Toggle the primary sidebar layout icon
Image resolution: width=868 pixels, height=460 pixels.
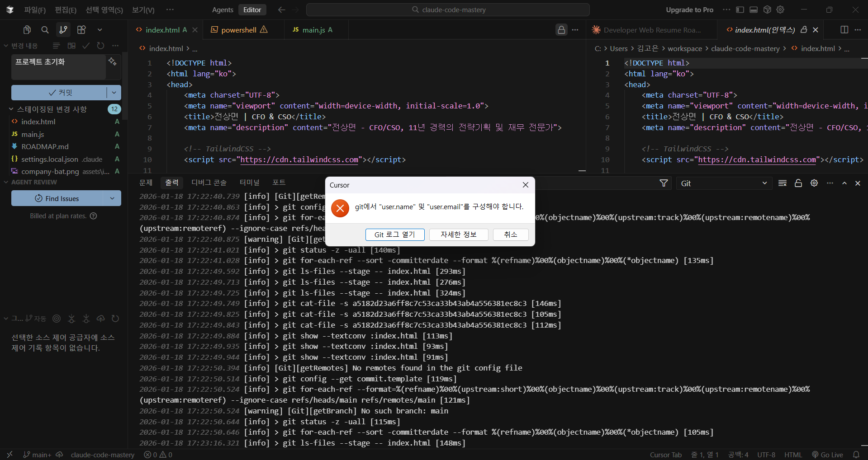coord(740,9)
